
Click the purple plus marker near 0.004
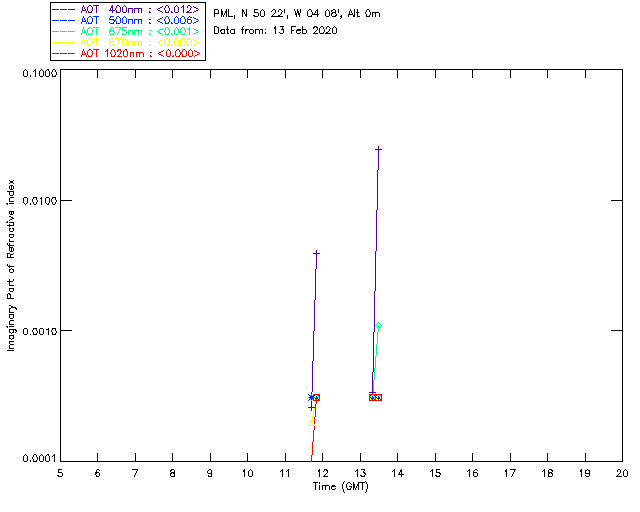pos(316,254)
